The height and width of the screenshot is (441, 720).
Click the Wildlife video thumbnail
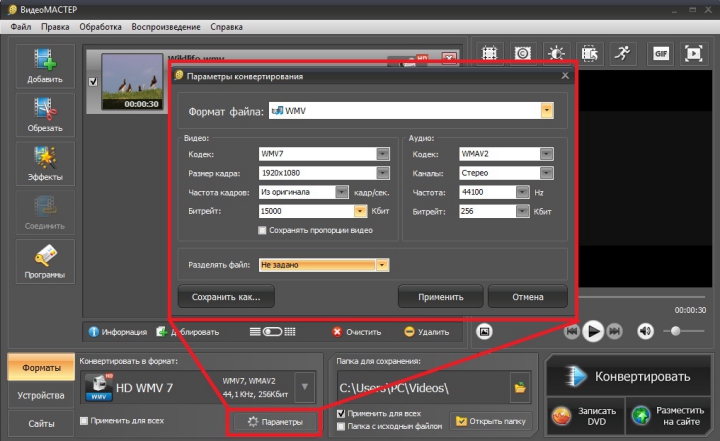[132, 82]
